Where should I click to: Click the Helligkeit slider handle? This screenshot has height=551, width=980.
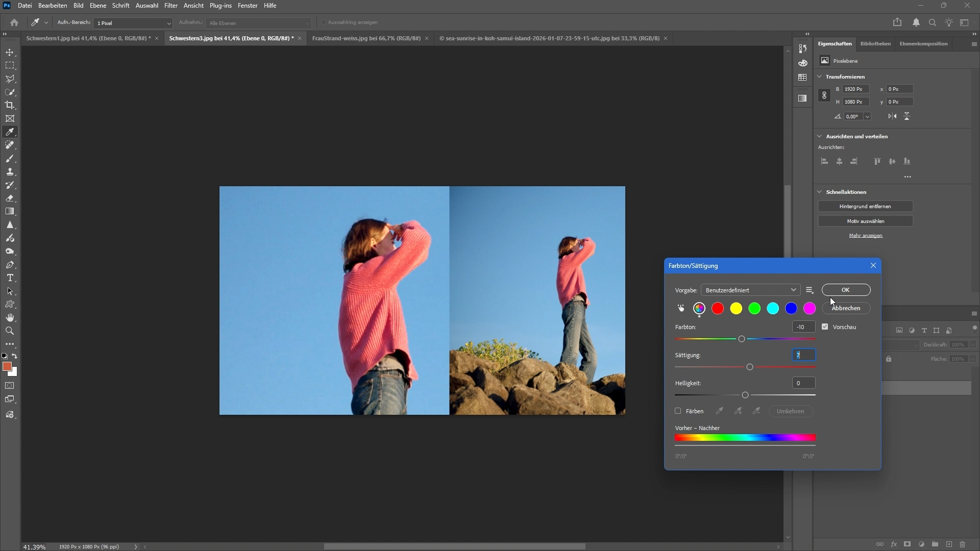745,395
